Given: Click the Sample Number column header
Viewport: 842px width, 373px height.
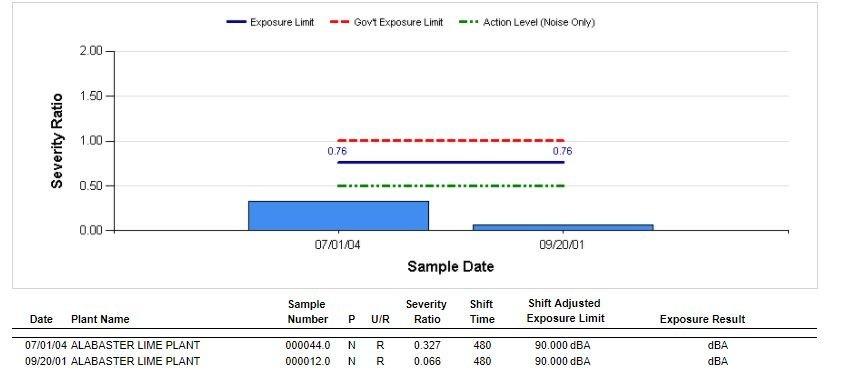Looking at the screenshot, I should [x=308, y=312].
